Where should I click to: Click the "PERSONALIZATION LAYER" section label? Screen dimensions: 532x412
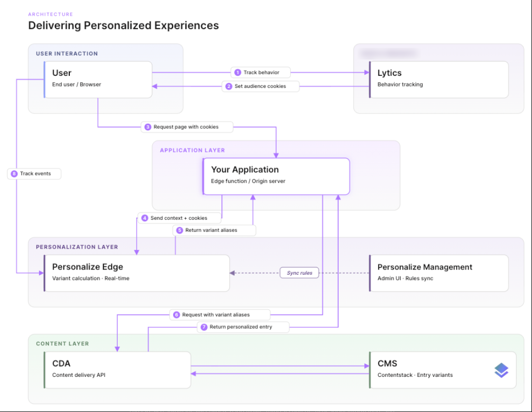click(x=77, y=247)
